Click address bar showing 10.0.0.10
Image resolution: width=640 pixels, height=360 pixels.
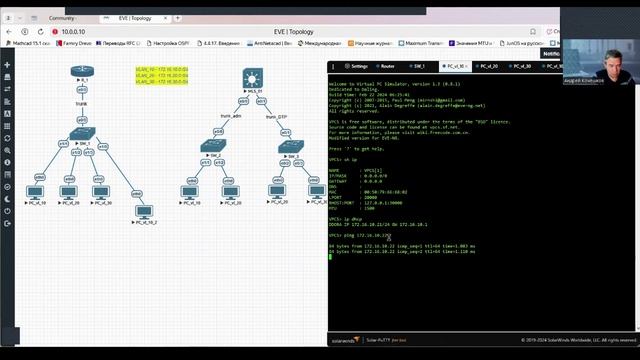[x=73, y=32]
